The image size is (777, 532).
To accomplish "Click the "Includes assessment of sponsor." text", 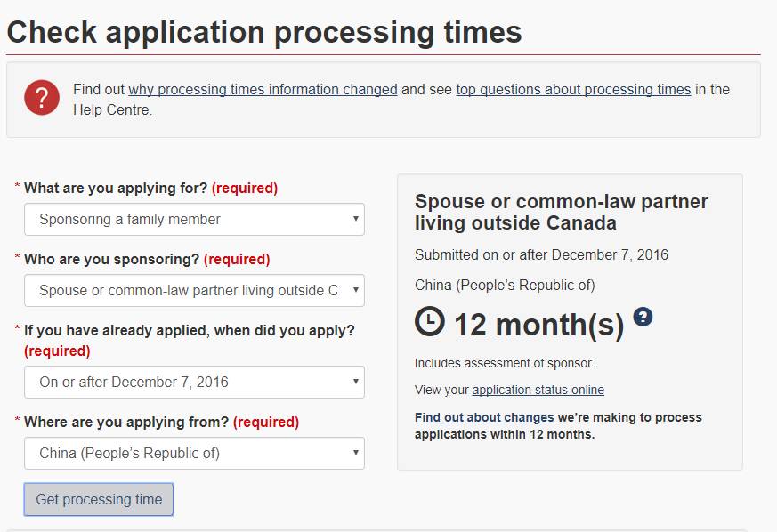I will 504,363.
